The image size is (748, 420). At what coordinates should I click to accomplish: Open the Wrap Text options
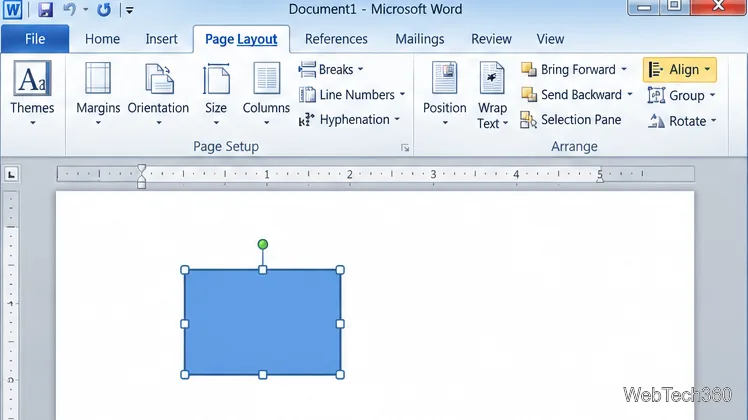pyautogui.click(x=492, y=94)
